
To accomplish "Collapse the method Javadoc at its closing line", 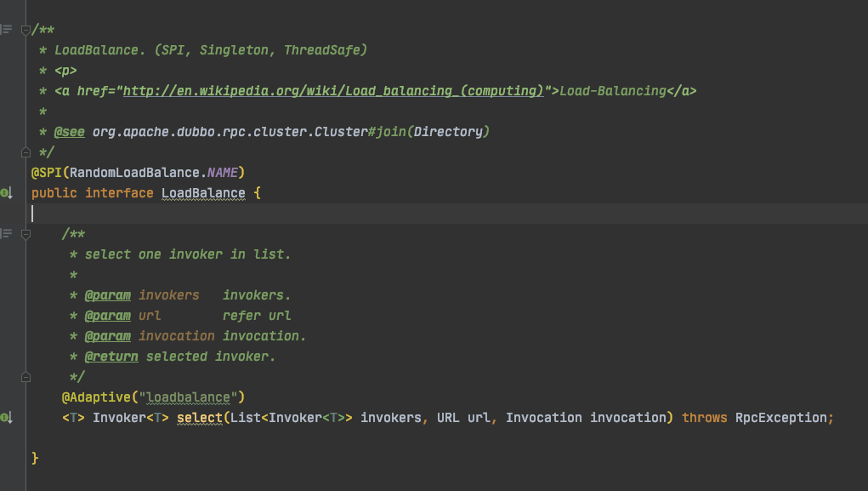I will (26, 377).
